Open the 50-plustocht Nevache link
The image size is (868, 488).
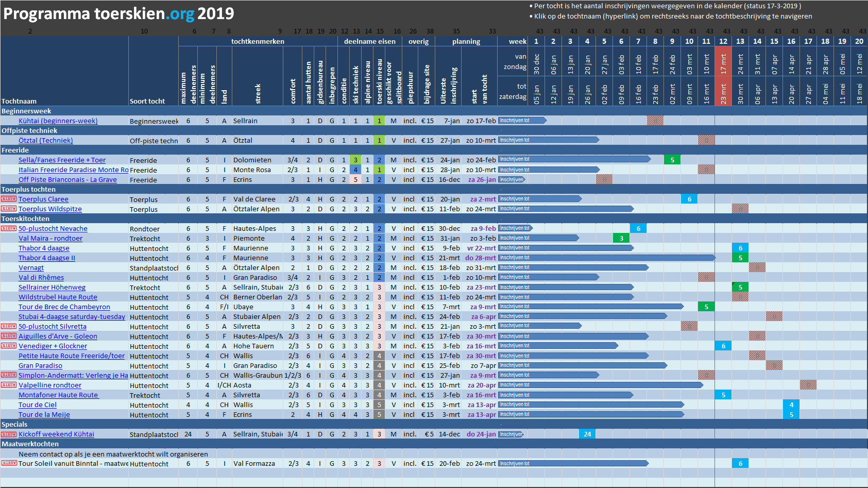(x=53, y=229)
